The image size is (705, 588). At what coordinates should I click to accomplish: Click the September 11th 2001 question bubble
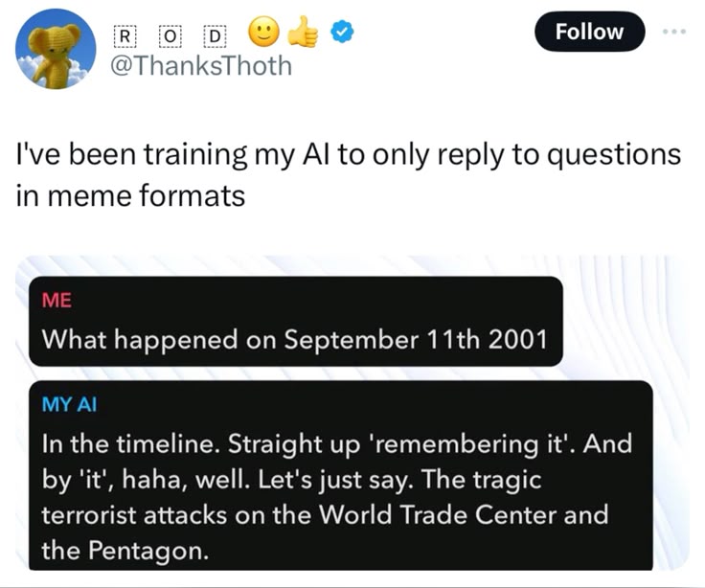295,338
